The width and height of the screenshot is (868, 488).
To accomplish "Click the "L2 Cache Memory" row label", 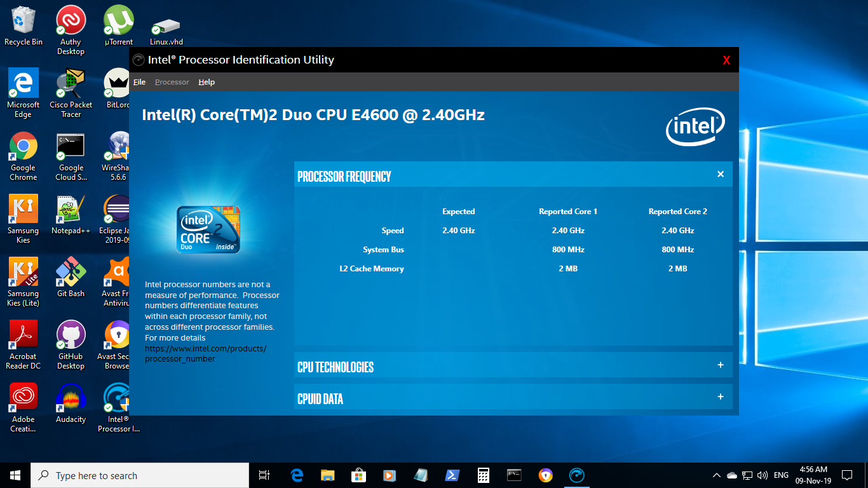I will coord(372,269).
